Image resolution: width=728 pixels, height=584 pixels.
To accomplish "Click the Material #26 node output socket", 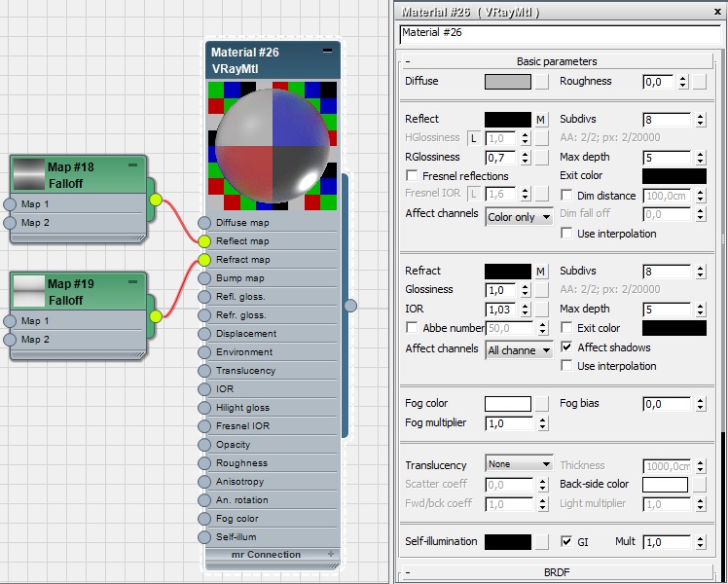I will tap(351, 305).
